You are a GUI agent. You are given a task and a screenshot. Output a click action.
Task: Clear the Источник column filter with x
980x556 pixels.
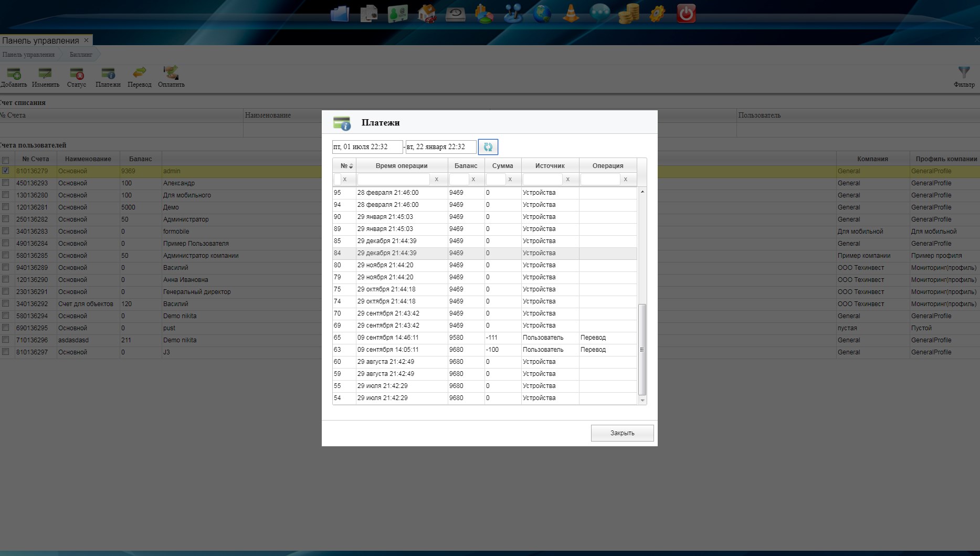point(567,180)
